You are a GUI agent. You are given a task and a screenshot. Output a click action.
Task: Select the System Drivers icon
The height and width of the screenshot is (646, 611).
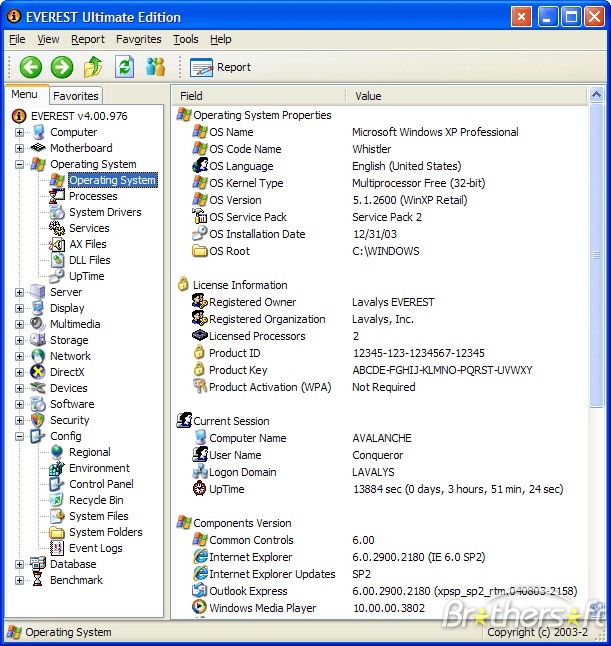(57, 212)
